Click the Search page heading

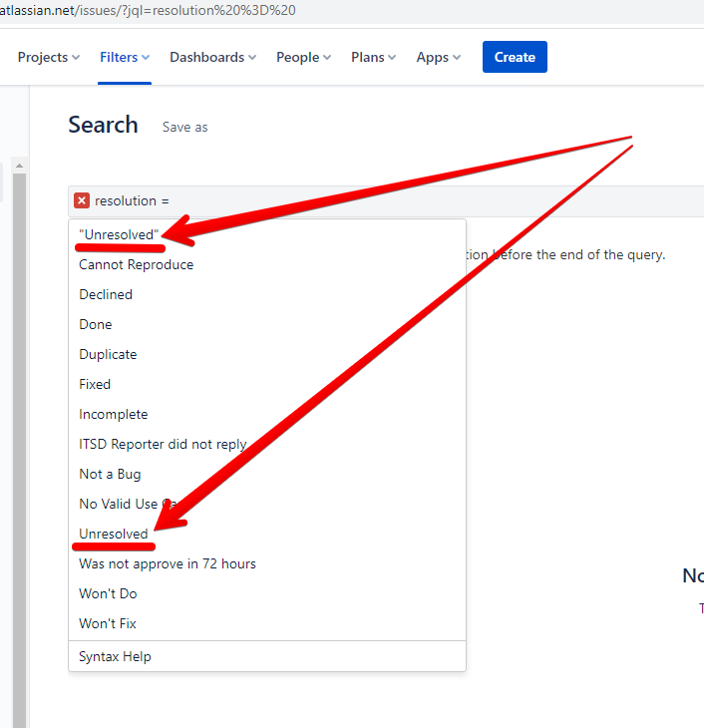[x=103, y=125]
